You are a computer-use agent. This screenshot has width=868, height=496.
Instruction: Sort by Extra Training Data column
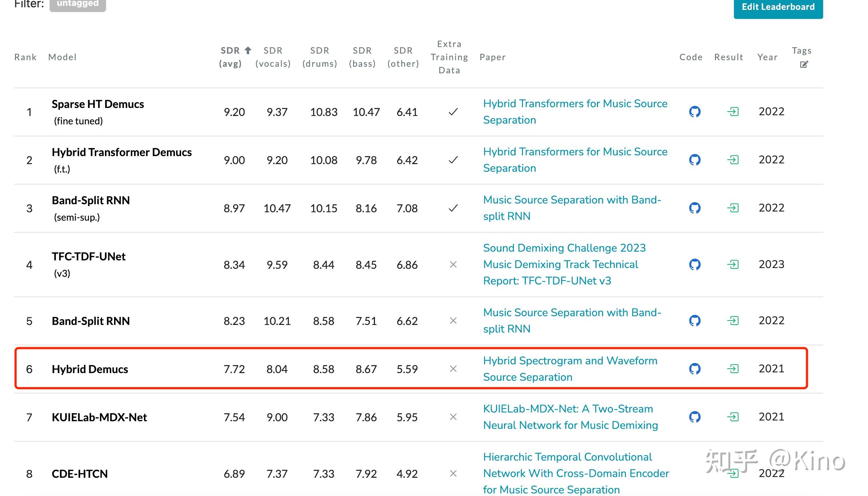pyautogui.click(x=449, y=57)
